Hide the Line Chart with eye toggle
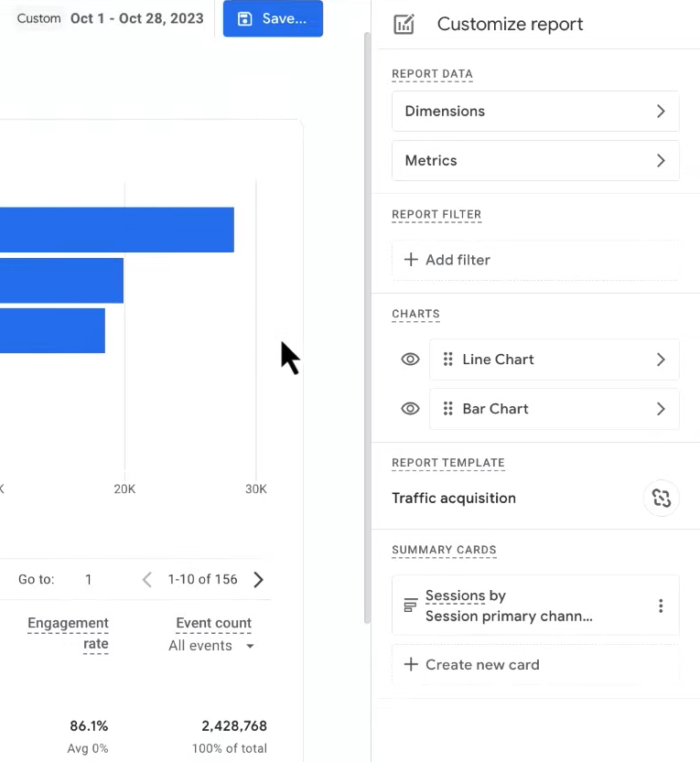 pyautogui.click(x=410, y=360)
